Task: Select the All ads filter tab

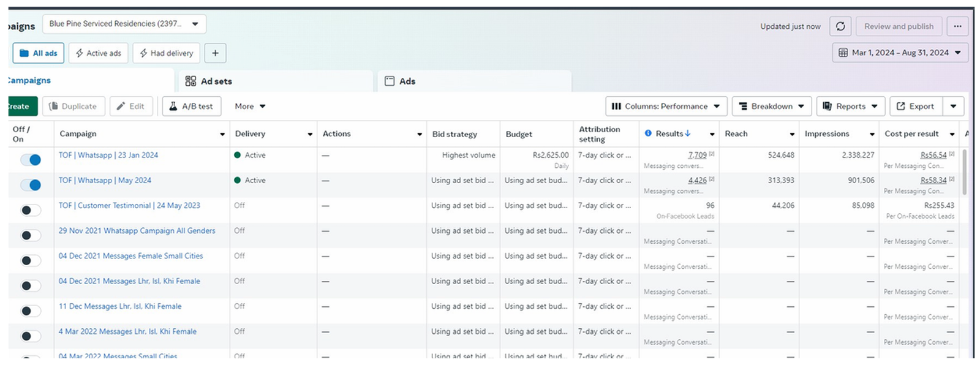Action: (x=38, y=53)
